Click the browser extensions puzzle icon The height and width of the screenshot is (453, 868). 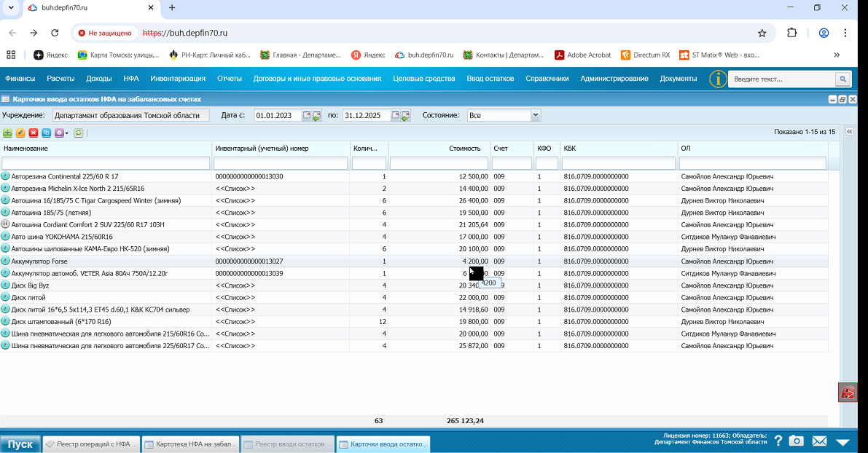point(792,34)
